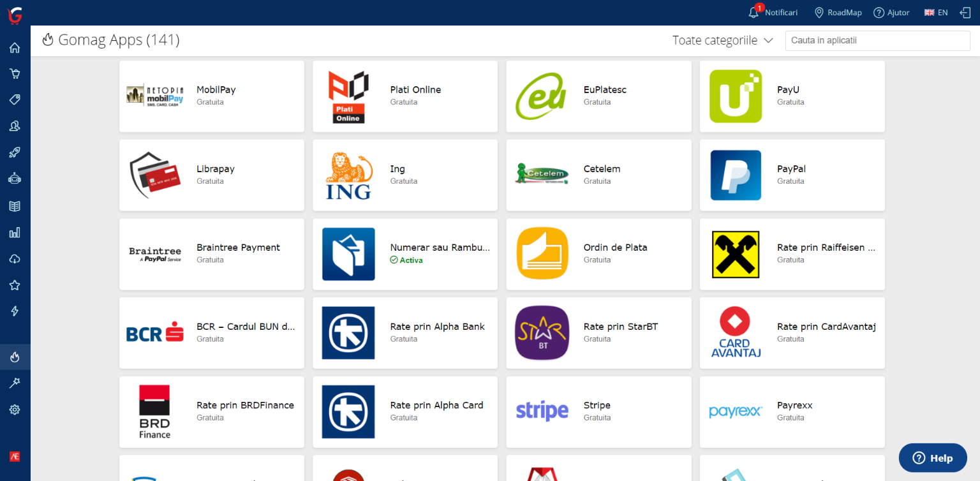Click the green PayU logo
The height and width of the screenshot is (481, 980).
(x=736, y=96)
